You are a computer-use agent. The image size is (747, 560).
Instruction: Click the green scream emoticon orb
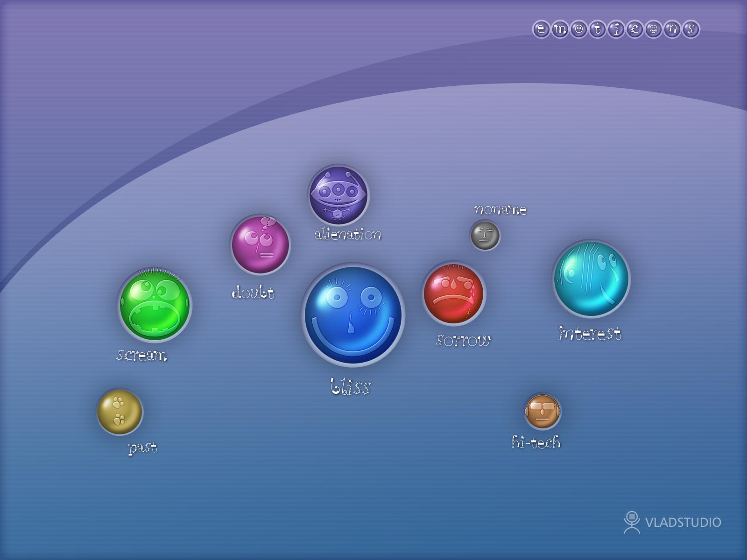click(155, 305)
